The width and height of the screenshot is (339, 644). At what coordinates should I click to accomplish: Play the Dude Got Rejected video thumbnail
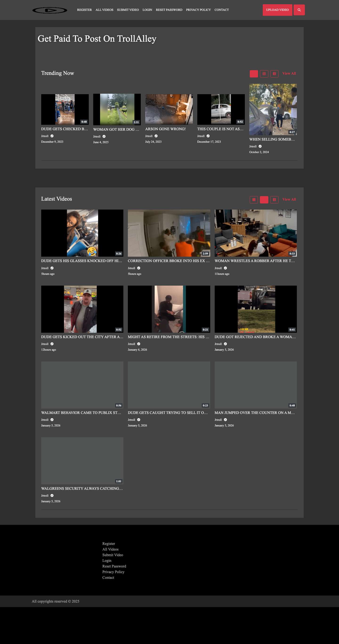[255, 309]
